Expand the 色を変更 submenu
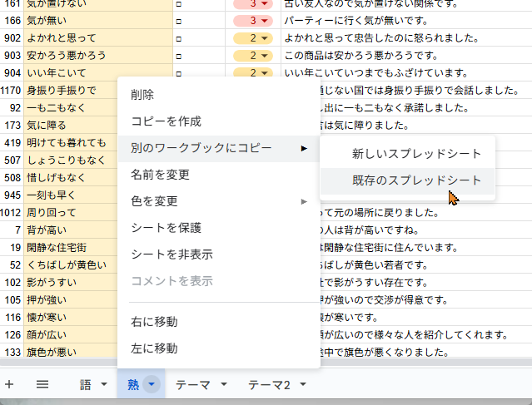This screenshot has height=405, width=532. pyautogui.click(x=219, y=201)
